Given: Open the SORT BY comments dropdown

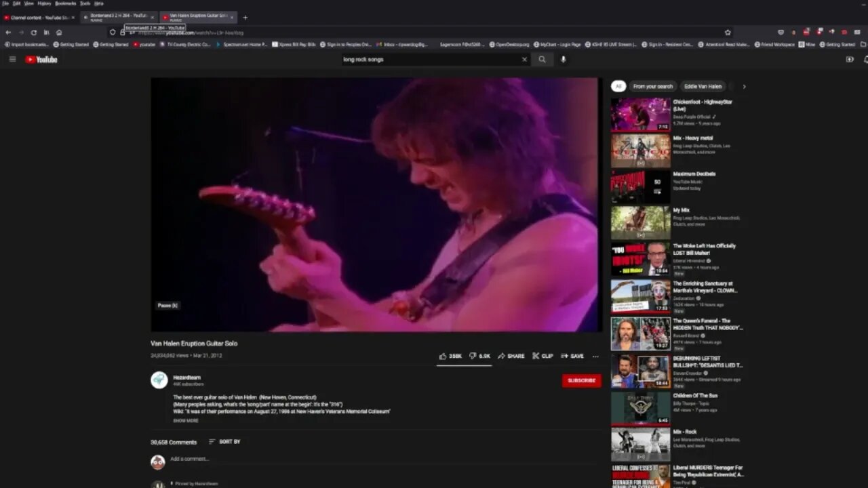Looking at the screenshot, I should coord(224,442).
